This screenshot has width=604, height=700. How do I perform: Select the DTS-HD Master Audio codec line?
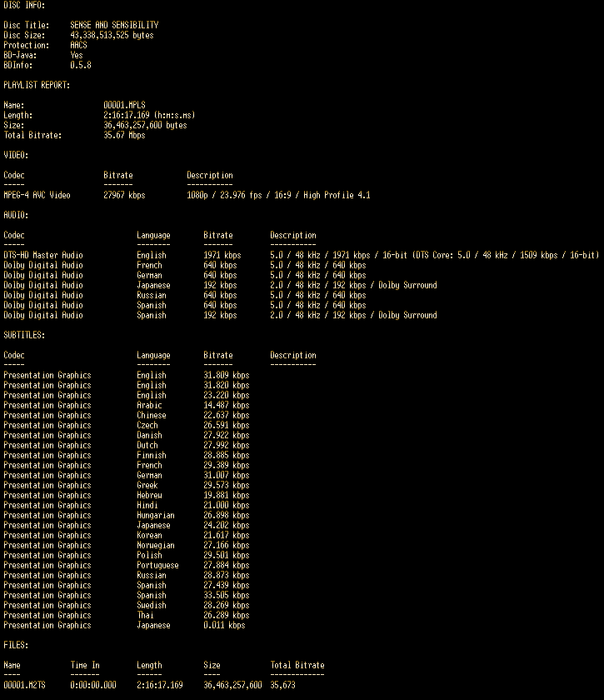pos(43,255)
